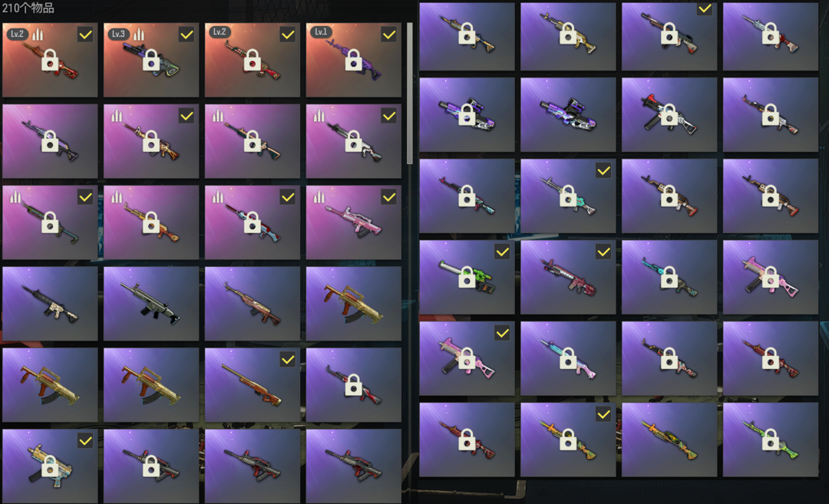Click the 210个物品 item count label
This screenshot has height=504, width=829.
click(x=28, y=8)
